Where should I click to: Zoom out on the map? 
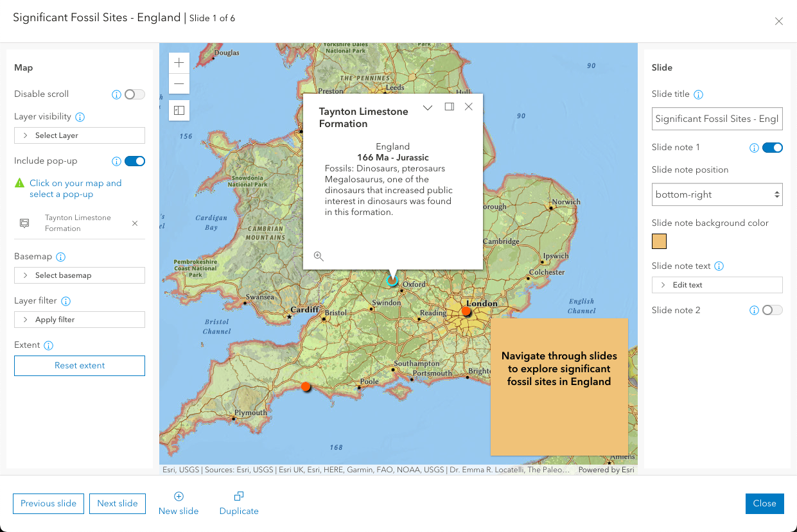point(179,83)
